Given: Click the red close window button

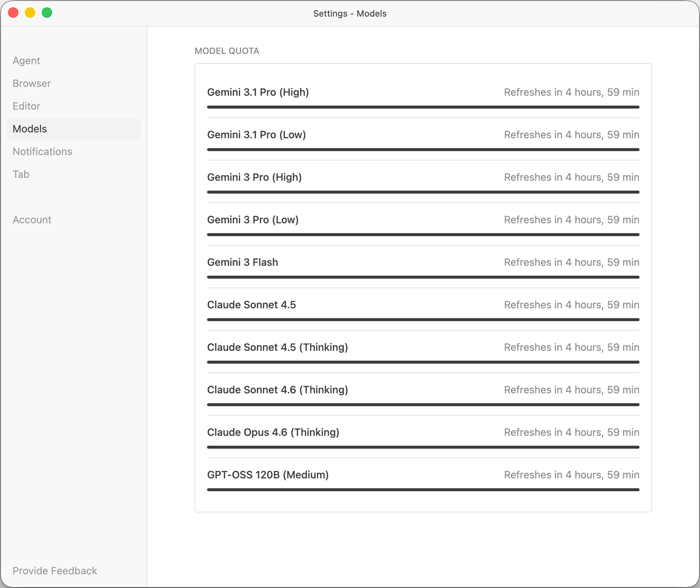Looking at the screenshot, I should [x=14, y=13].
